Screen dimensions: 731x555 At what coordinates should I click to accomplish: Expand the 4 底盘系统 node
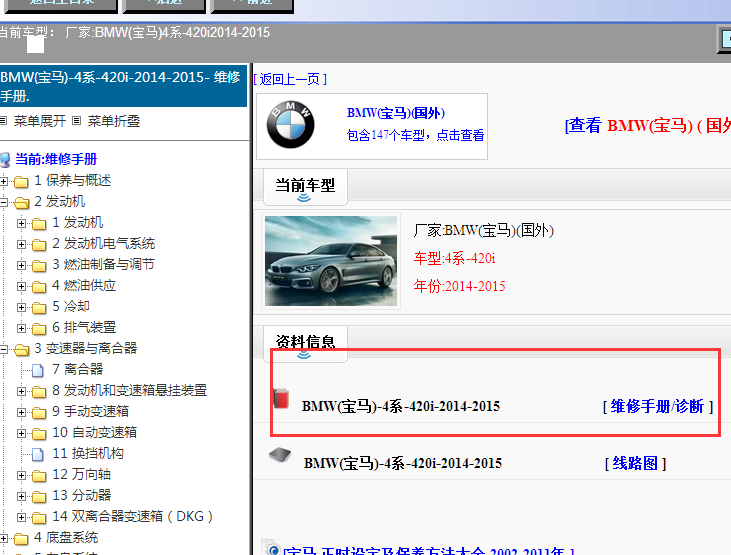[4, 538]
